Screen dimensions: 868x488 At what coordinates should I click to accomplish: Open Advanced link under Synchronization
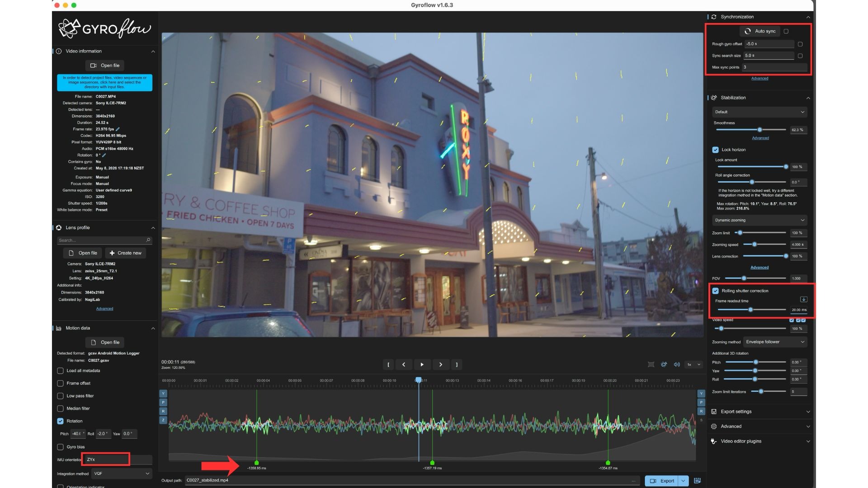[x=759, y=79]
